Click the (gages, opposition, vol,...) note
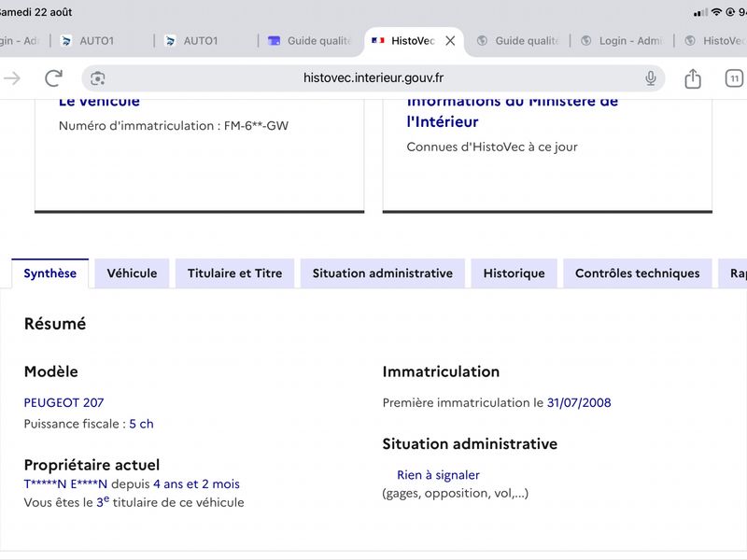This screenshot has height=560, width=747. pyautogui.click(x=456, y=494)
